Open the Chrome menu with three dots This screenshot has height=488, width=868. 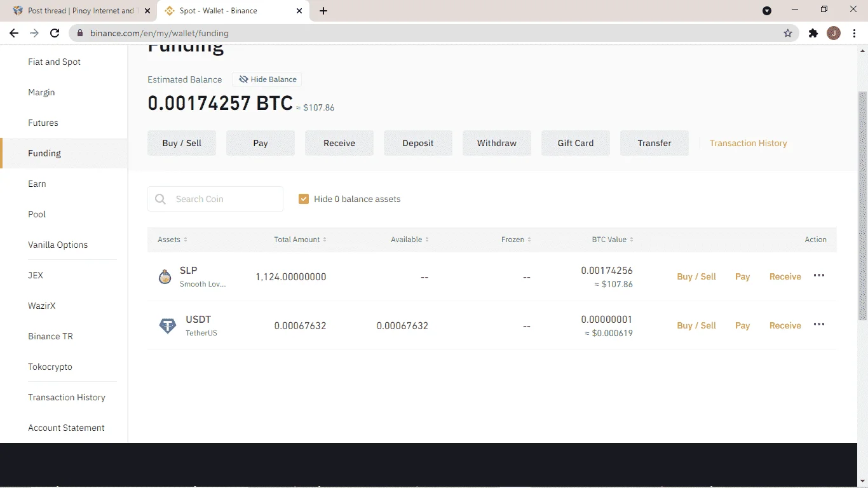tap(854, 33)
